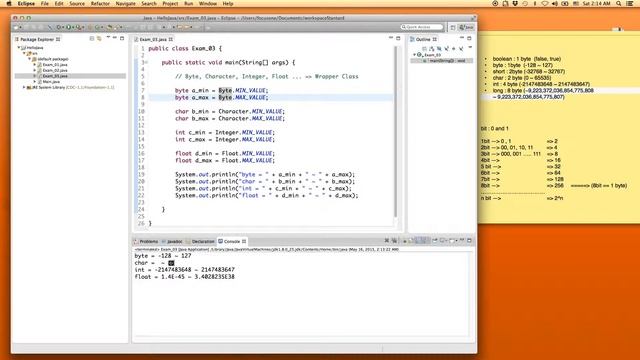
Task: Minimize the Console view
Action: (462, 240)
